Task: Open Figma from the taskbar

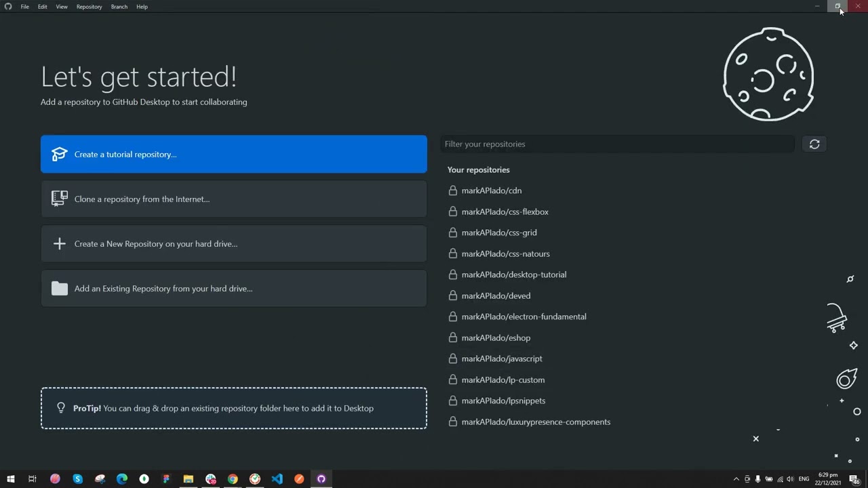Action: (166, 479)
